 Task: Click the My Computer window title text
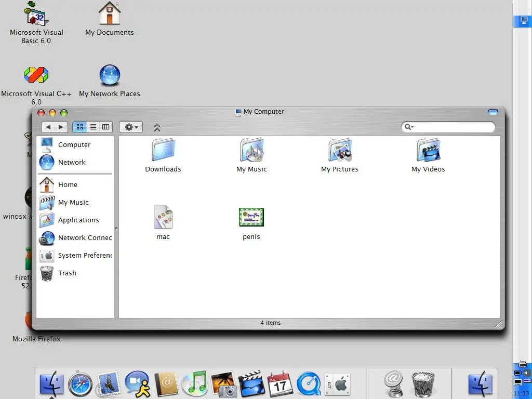pos(263,112)
